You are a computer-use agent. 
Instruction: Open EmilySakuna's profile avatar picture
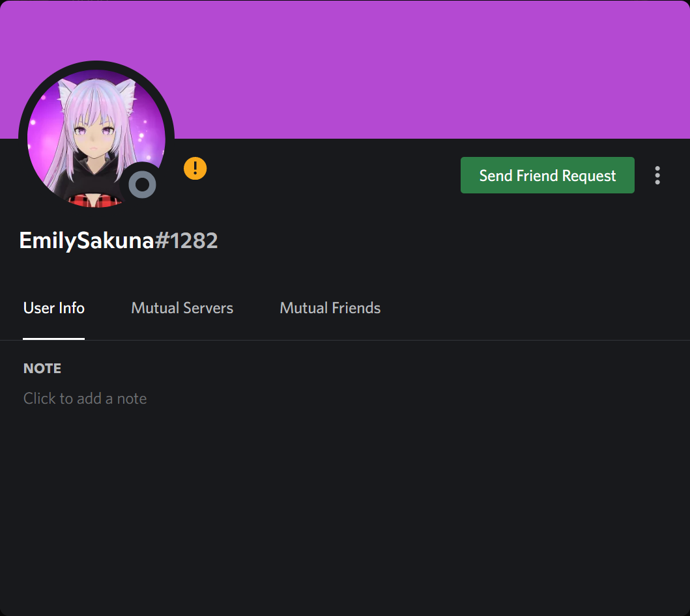(x=96, y=139)
